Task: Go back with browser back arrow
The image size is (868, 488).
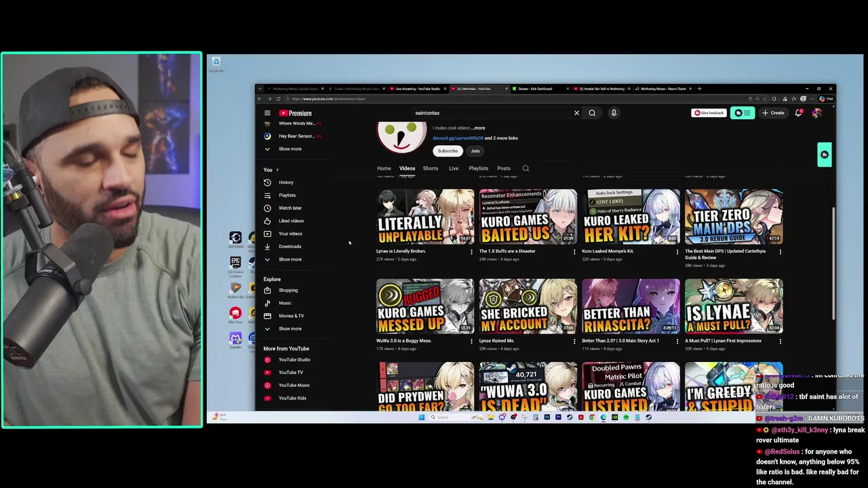Action: coord(260,99)
